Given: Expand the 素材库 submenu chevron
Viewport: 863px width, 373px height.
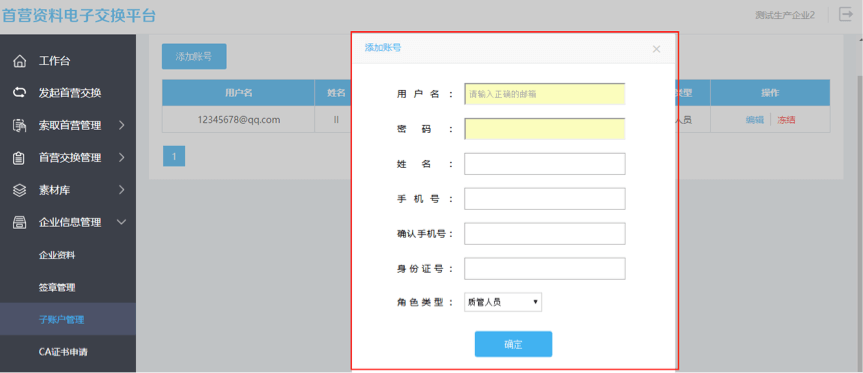Looking at the screenshot, I should click(122, 190).
